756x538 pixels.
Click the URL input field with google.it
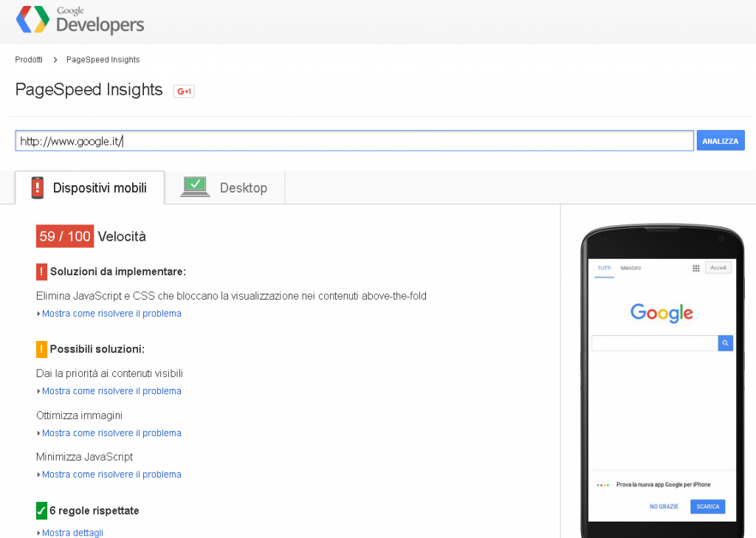tap(354, 141)
